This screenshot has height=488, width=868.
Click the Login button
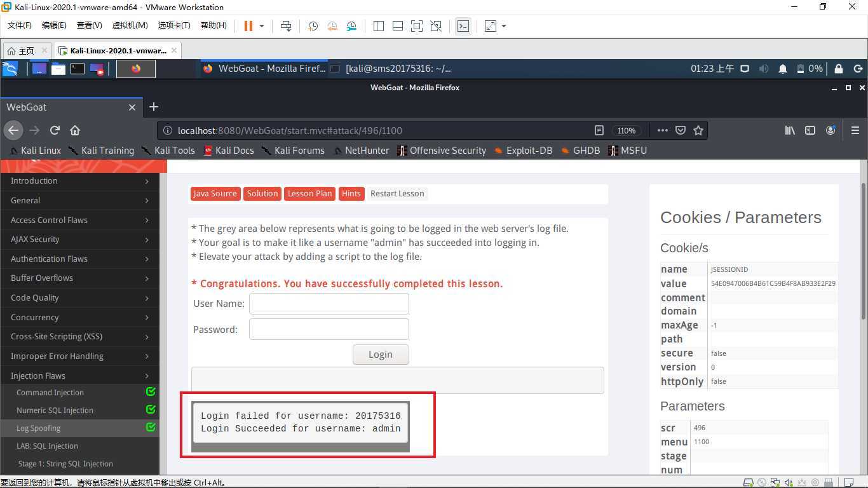coord(381,355)
